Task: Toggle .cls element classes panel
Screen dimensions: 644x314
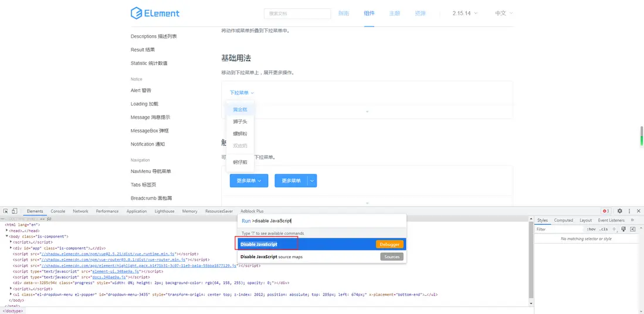Action: (x=604, y=229)
